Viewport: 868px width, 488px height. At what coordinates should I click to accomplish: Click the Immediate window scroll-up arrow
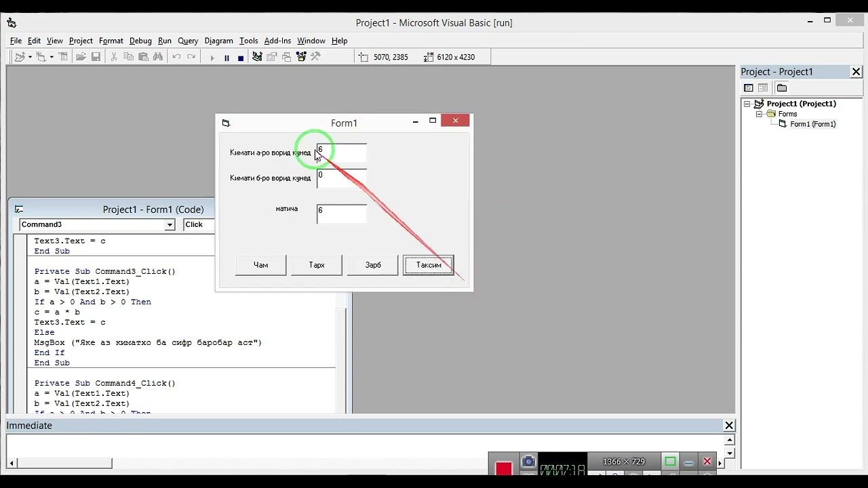click(730, 441)
